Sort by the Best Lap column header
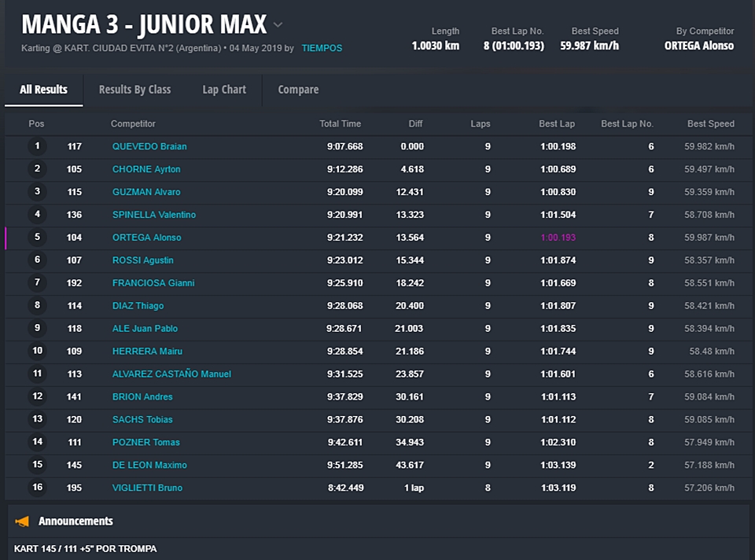755x560 pixels. click(x=556, y=123)
